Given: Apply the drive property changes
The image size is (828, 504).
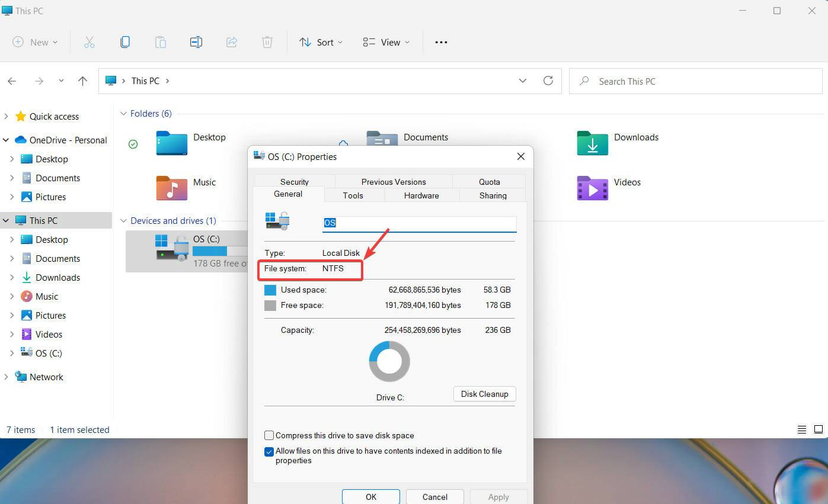Looking at the screenshot, I should coord(498,497).
